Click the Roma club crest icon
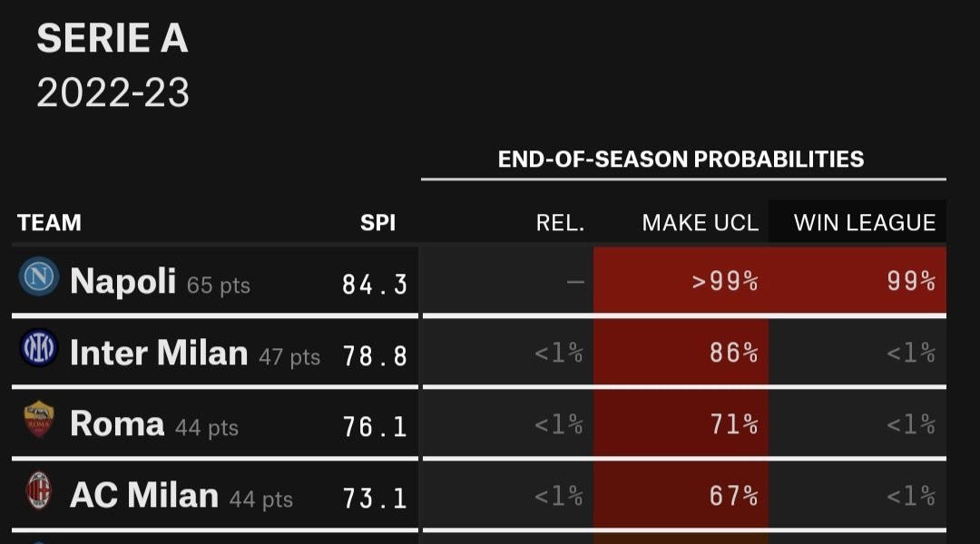Image resolution: width=980 pixels, height=544 pixels. [x=39, y=420]
